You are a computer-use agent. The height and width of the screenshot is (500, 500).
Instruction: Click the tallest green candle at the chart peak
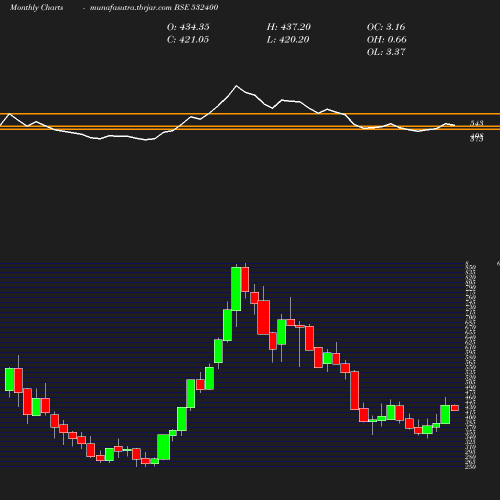236,289
